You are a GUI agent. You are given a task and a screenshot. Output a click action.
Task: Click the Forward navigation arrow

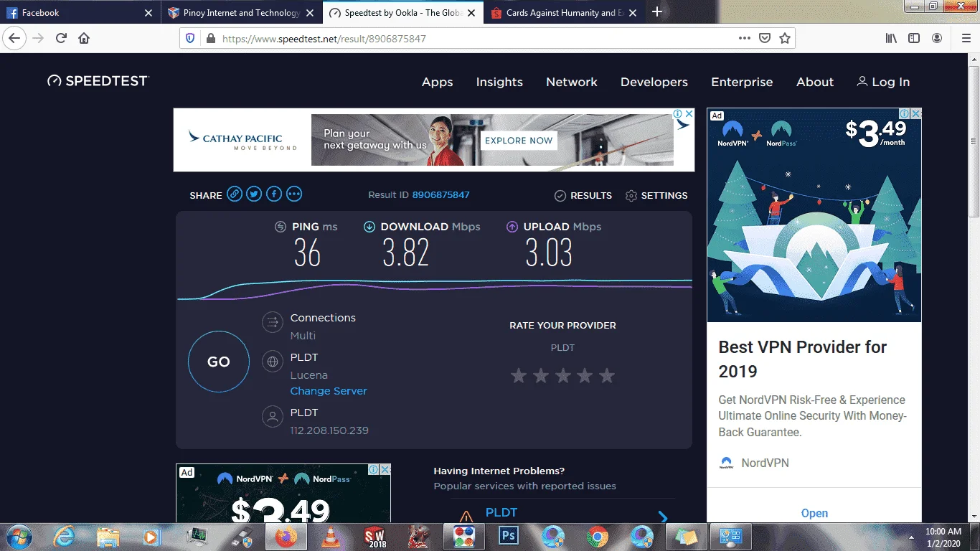[38, 38]
